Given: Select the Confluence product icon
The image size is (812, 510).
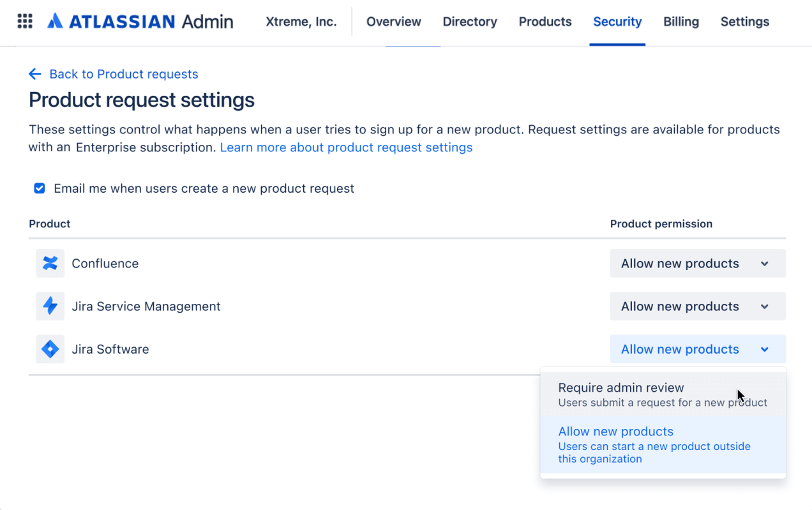Looking at the screenshot, I should pyautogui.click(x=50, y=263).
